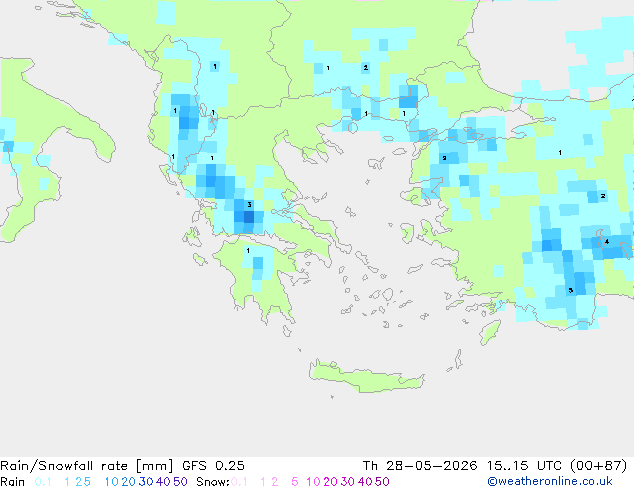Screen dimensions: 634x490
Task: Select the Rain legend value 10
Action: click(x=111, y=482)
